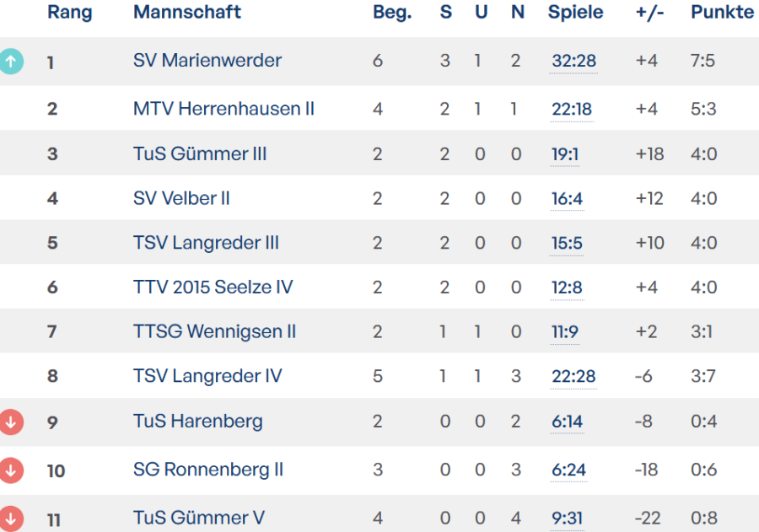Click the green promotion arrow beside SV Marienwerder
Screen dimensions: 759x532
pos(11,61)
